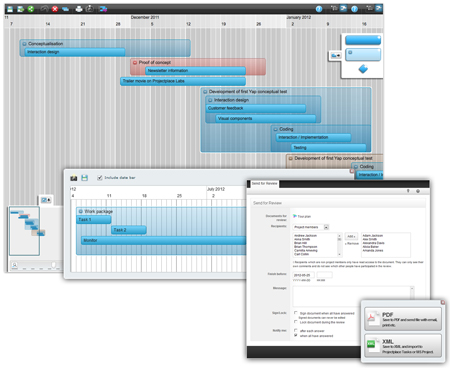
Task: Select the Newsletter information task bar
Action: coord(196,71)
